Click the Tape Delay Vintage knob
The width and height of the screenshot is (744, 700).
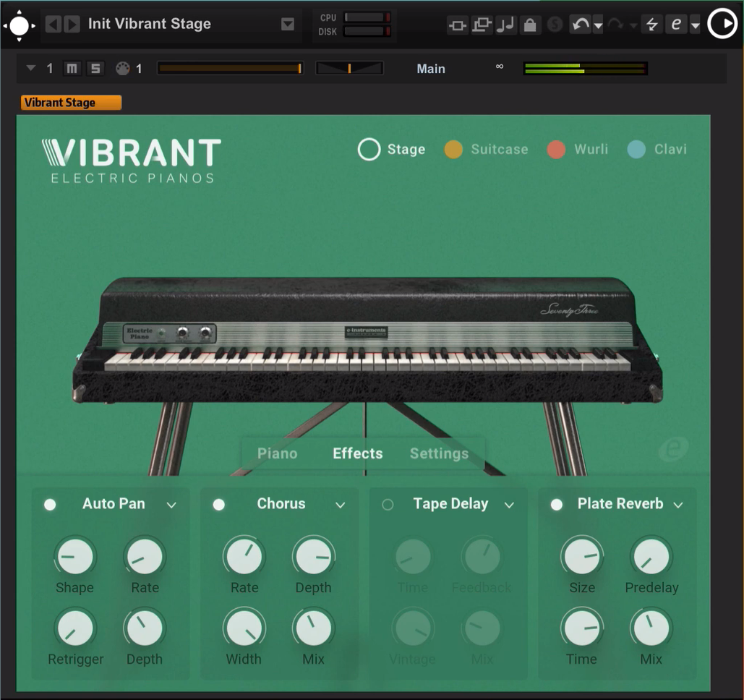coord(414,628)
